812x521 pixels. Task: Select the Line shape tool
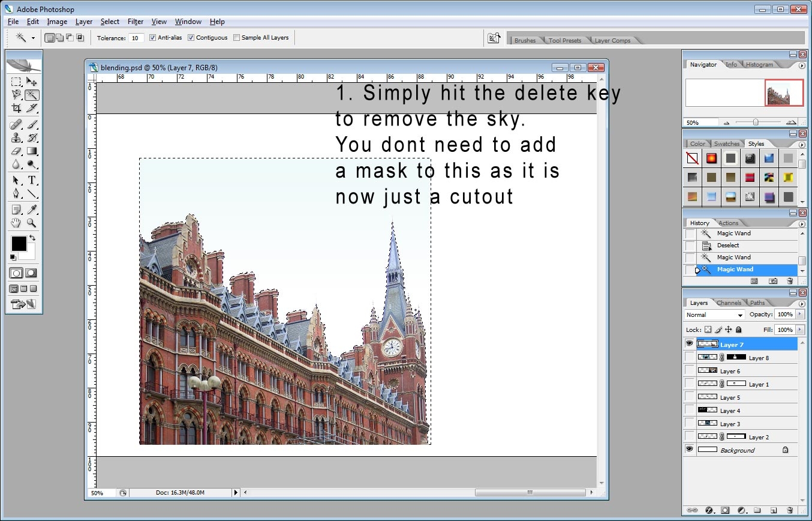coord(32,194)
